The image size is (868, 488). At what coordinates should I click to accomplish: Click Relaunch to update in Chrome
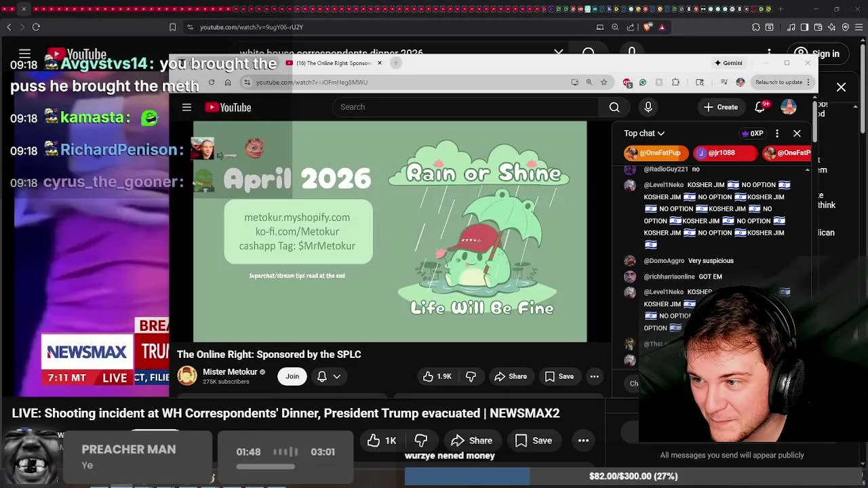click(x=778, y=82)
